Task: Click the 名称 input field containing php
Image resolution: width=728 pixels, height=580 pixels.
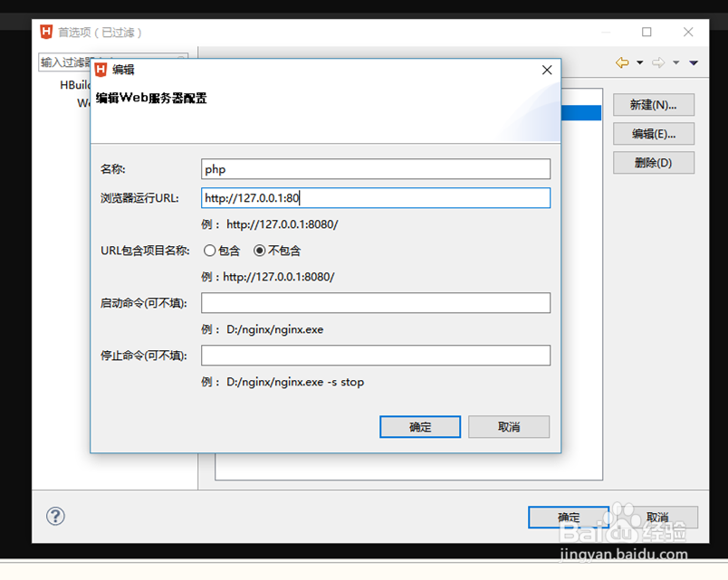Action: pos(376,169)
